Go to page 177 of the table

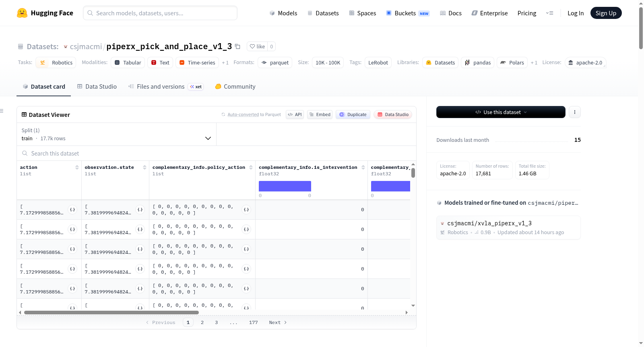253,322
